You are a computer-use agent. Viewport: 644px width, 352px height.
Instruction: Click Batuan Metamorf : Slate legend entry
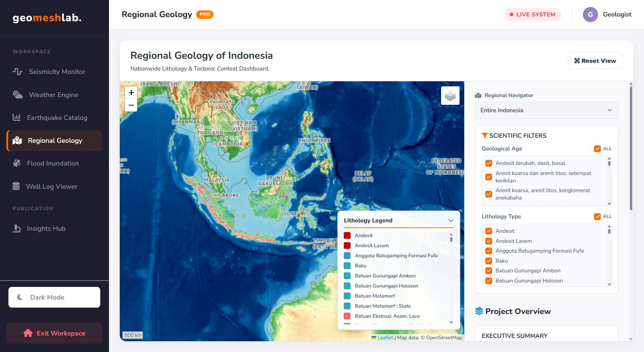(383, 306)
